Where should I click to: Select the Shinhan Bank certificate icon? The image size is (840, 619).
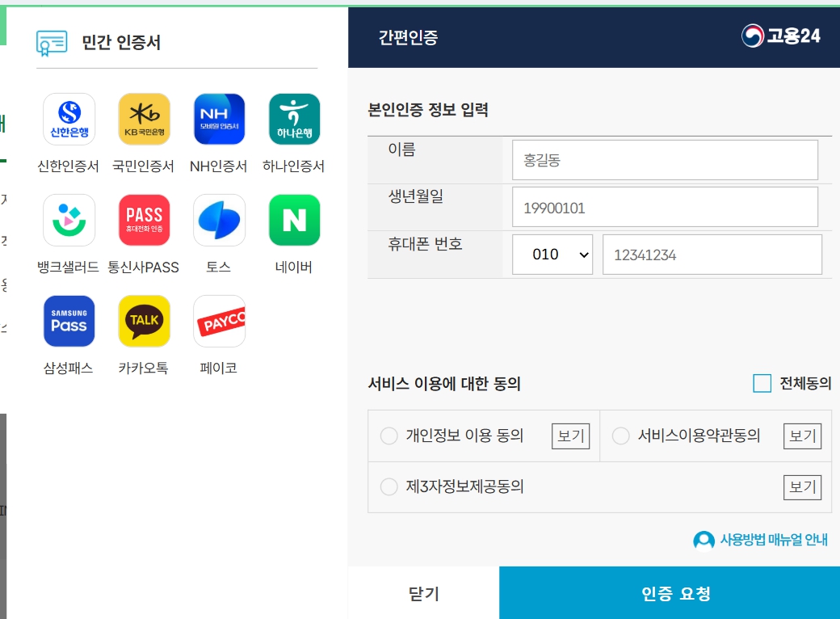69,119
